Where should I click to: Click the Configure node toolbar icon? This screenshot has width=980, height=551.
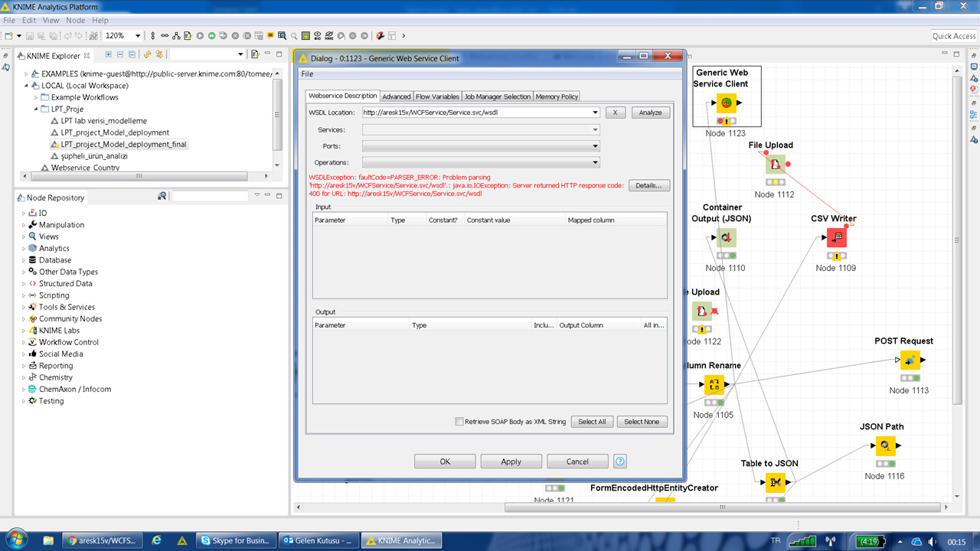pyautogui.click(x=188, y=35)
